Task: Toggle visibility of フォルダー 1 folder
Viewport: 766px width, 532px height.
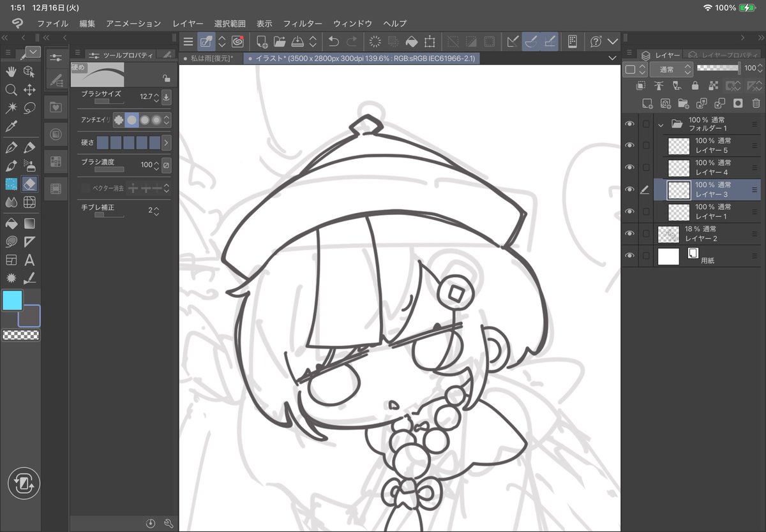Action: point(630,124)
